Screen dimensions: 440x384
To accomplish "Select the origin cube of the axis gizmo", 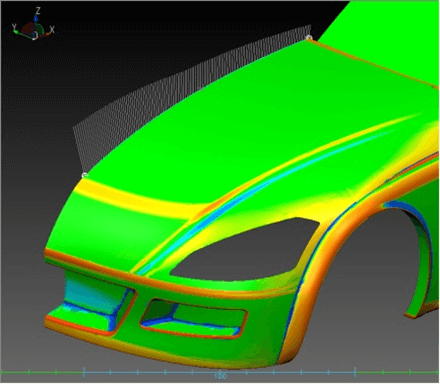I will [35, 36].
